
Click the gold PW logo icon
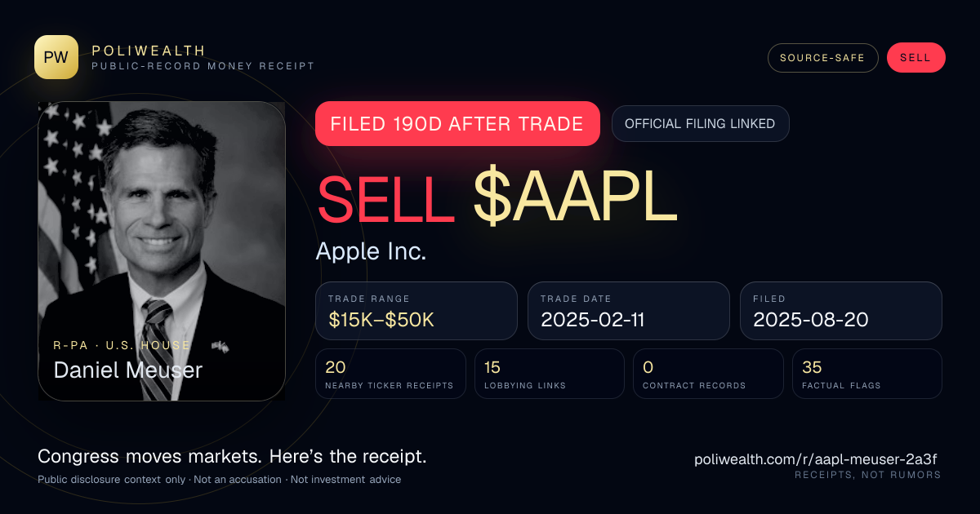point(56,57)
